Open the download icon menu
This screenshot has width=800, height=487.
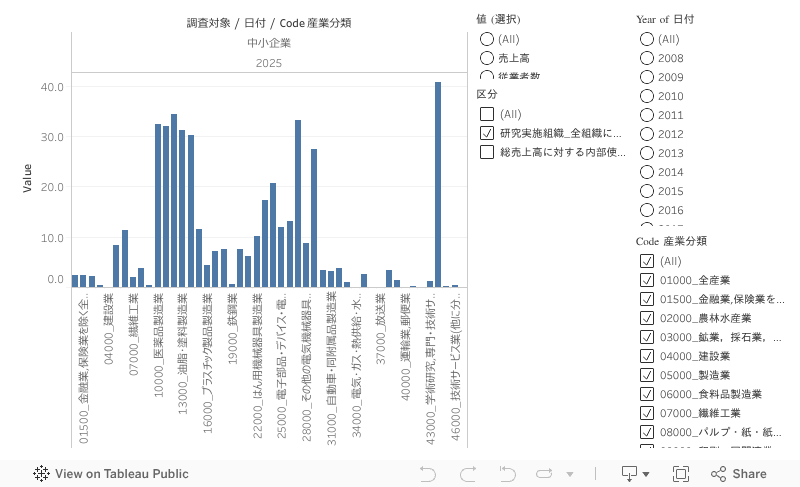click(629, 474)
